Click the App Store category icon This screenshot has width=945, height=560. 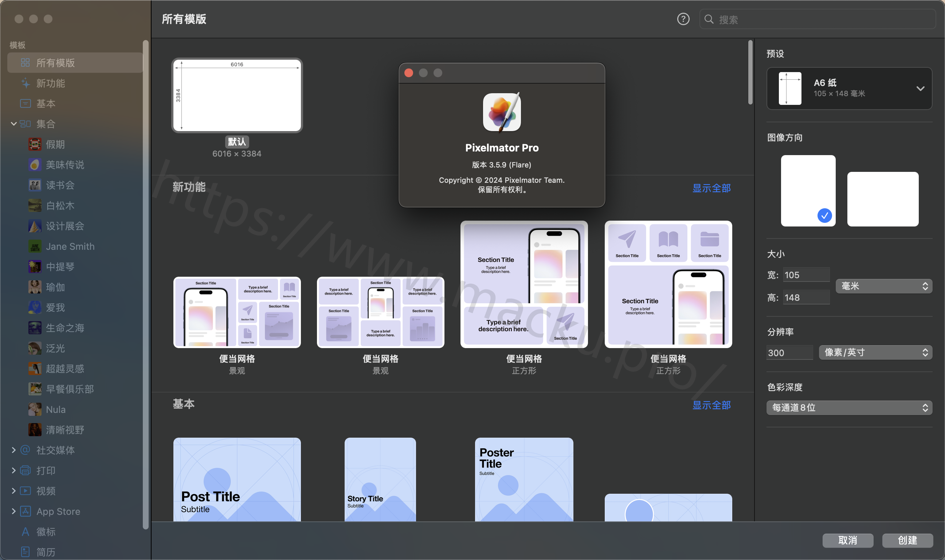(x=25, y=511)
